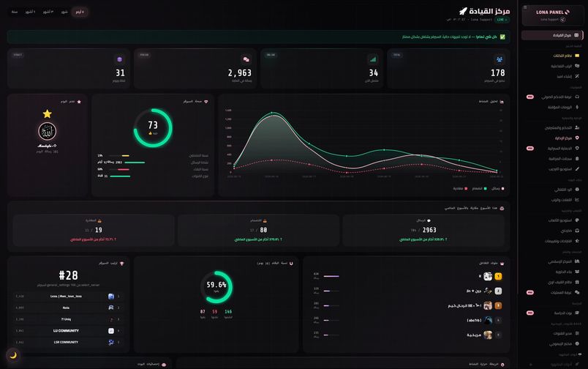This screenshot has height=369, width=588.
Task: Toggle the مغادرة series in chart legend
Action: [x=460, y=188]
